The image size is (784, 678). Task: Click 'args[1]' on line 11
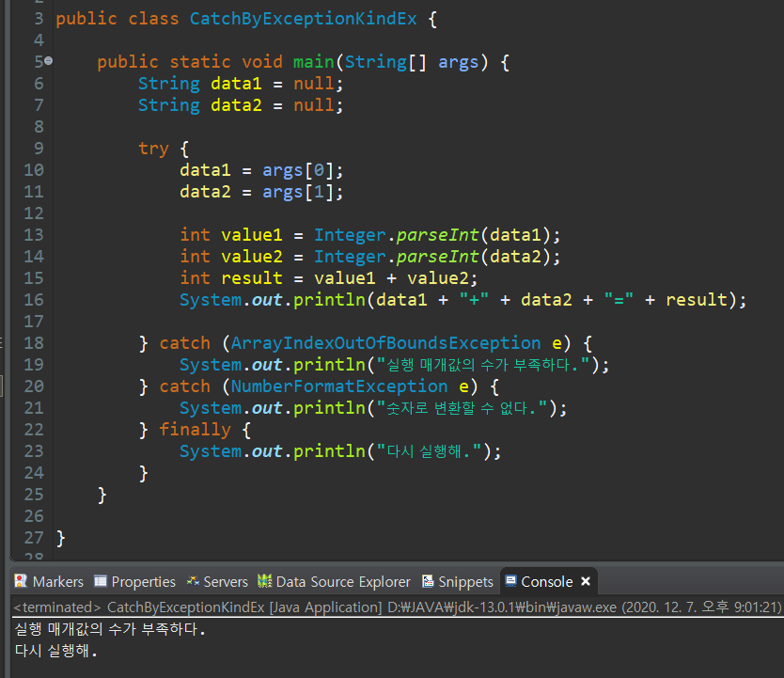click(x=297, y=192)
